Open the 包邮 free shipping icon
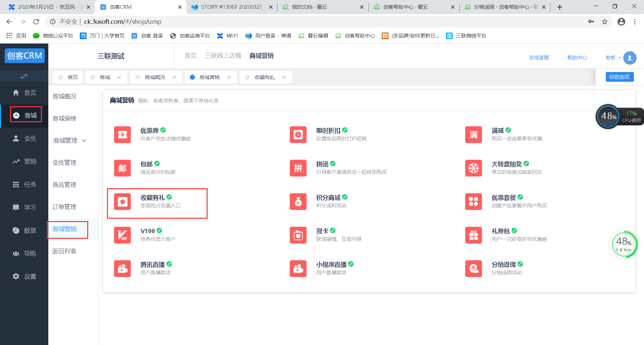Viewport: 644px width, 345px height. pyautogui.click(x=122, y=168)
